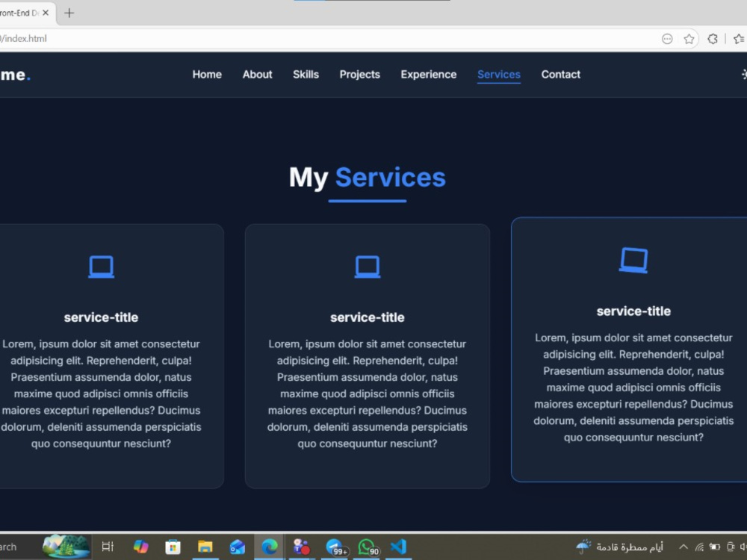The width and height of the screenshot is (747, 560).
Task: Open the Wi-Fi network tray icon
Action: click(x=699, y=547)
